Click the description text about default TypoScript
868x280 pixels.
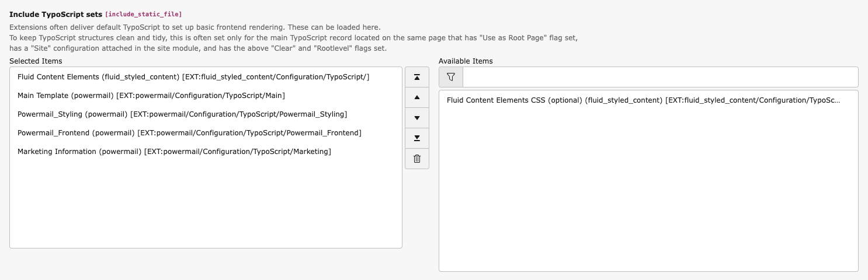point(195,27)
